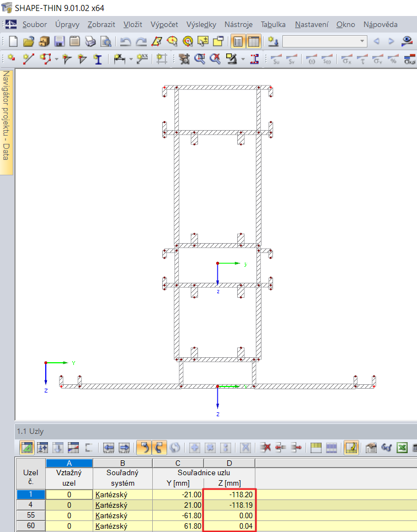Viewport: 417px width, 532px height.
Task: Click the open folder icon
Action: point(29,41)
